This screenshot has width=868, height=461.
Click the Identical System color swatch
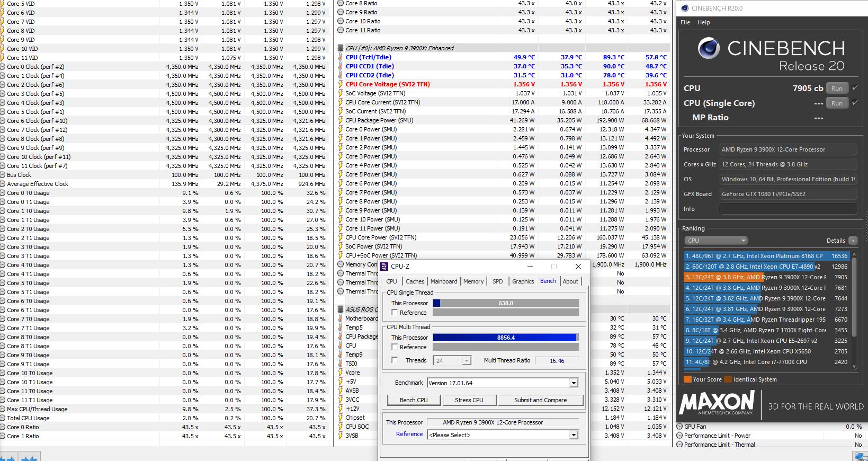click(x=728, y=379)
